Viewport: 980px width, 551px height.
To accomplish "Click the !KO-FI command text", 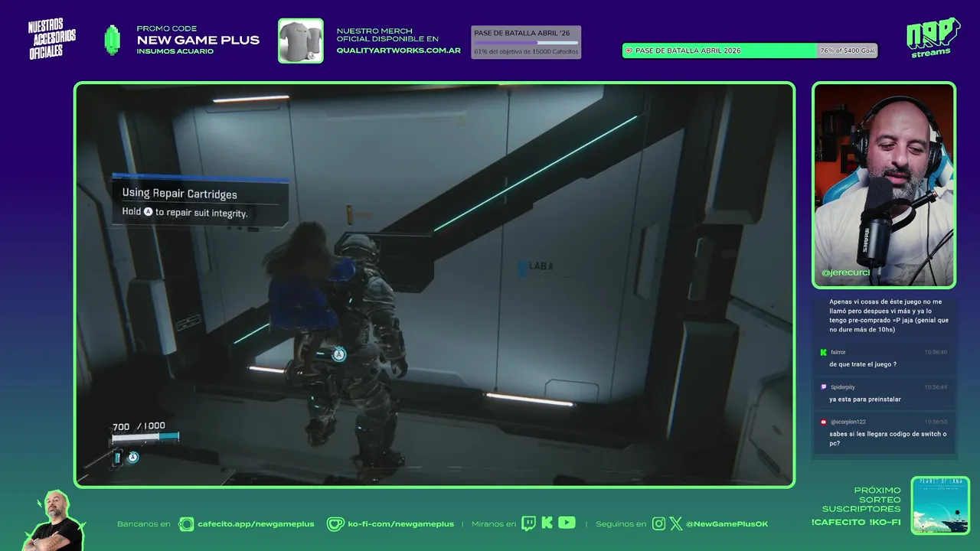I will [x=885, y=522].
